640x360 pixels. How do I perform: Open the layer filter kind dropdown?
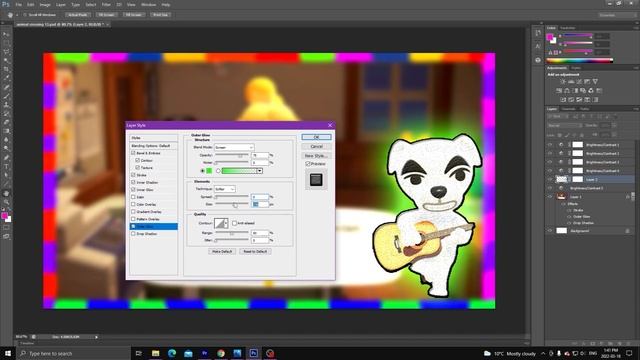tap(558, 117)
